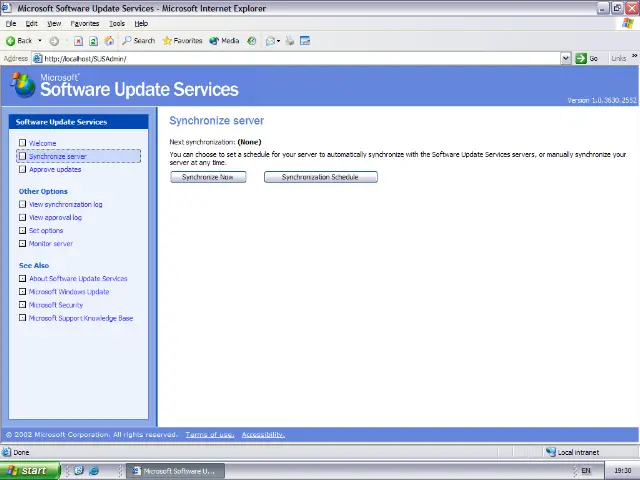Launch Internet Explorer from Quick Launch
640x480 pixels.
[94, 471]
